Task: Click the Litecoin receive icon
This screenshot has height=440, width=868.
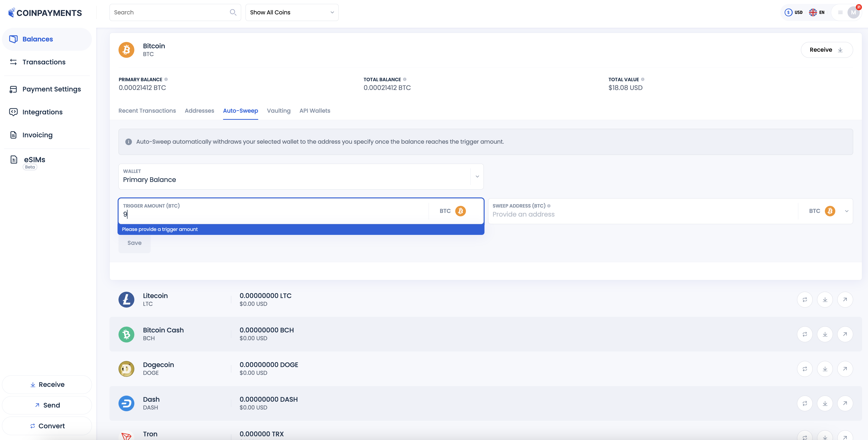Action: (825, 300)
